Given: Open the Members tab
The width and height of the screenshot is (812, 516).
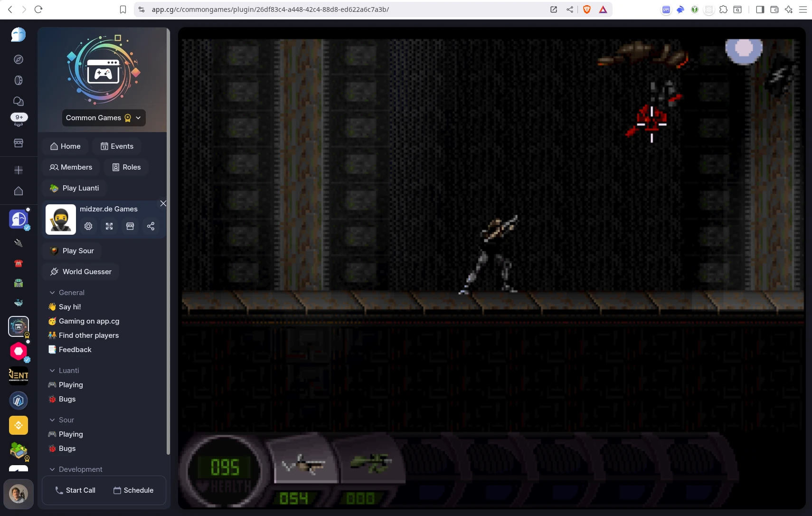Looking at the screenshot, I should [x=71, y=167].
